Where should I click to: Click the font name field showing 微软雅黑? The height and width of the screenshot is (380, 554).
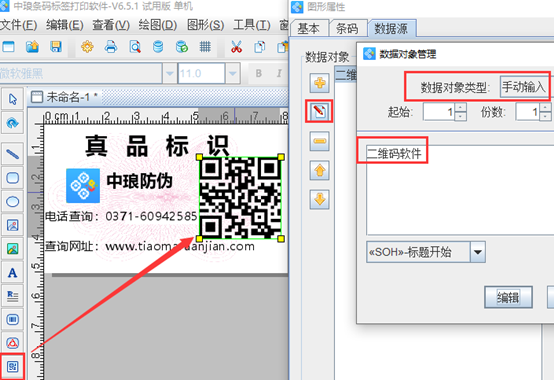81,73
